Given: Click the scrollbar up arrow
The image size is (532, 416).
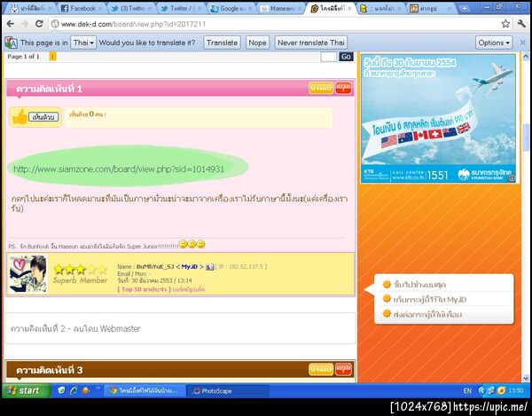Looking at the screenshot, I should click(x=526, y=56).
